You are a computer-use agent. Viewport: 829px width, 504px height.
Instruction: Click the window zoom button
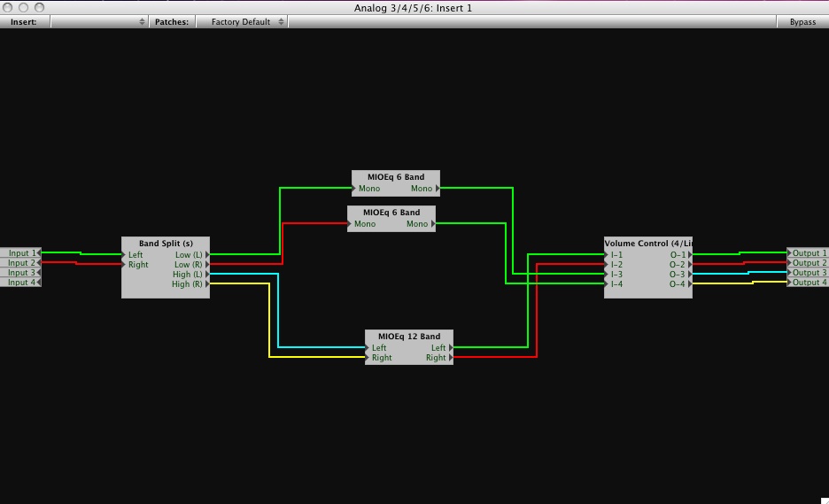pos(39,8)
